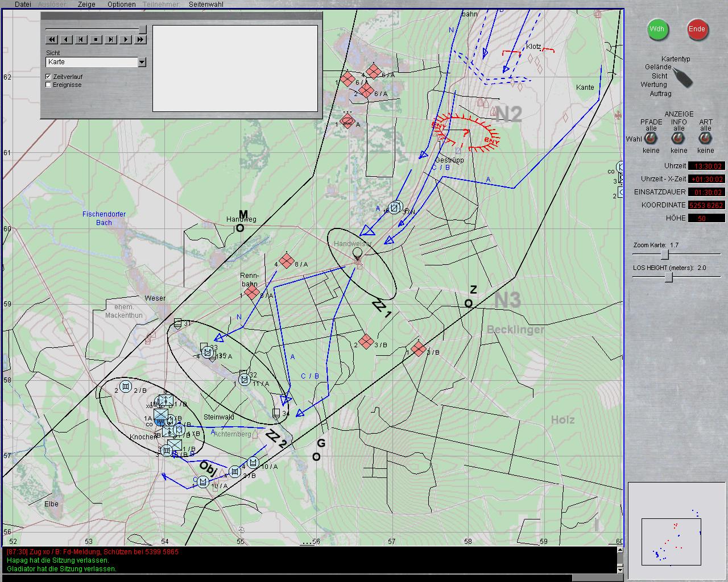
Task: Open the Datei menu
Action: pos(23,4)
